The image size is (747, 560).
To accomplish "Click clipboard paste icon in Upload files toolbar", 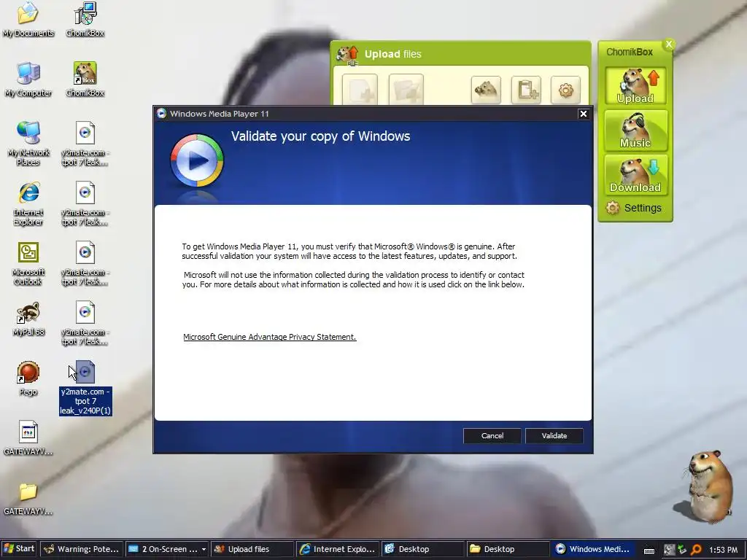I will (x=526, y=90).
